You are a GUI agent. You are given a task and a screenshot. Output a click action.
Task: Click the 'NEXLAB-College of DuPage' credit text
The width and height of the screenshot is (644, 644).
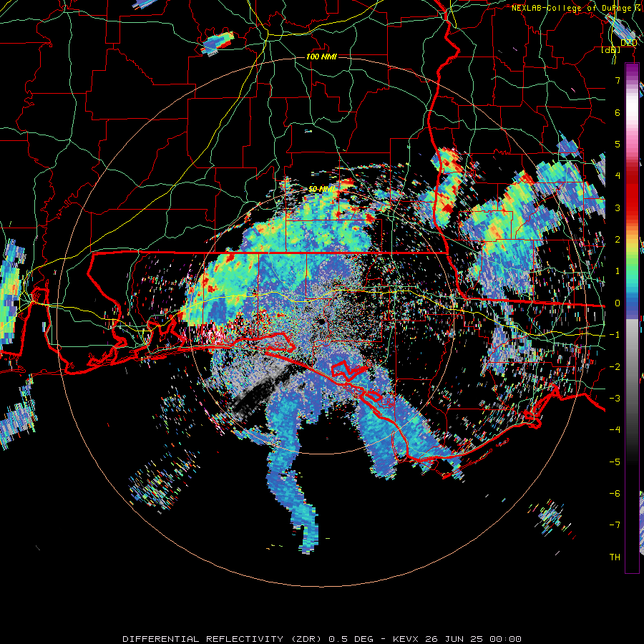(574, 8)
